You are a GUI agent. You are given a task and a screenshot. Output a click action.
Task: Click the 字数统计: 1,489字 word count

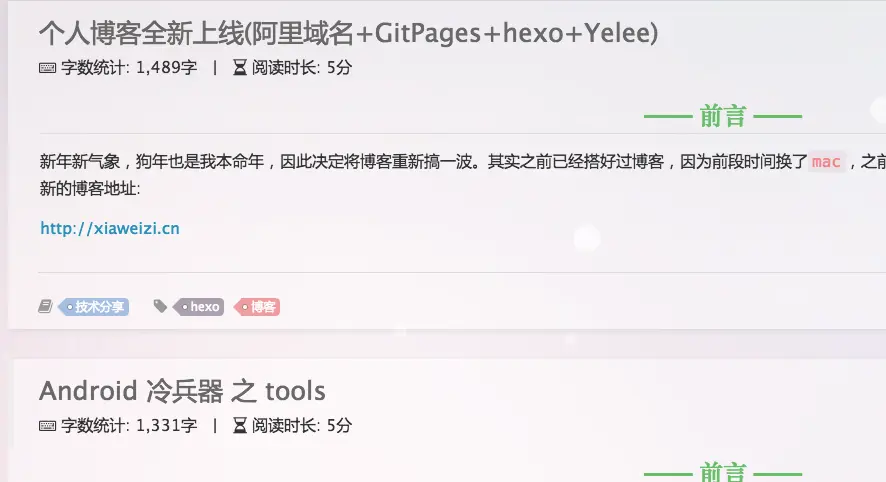[x=129, y=68]
